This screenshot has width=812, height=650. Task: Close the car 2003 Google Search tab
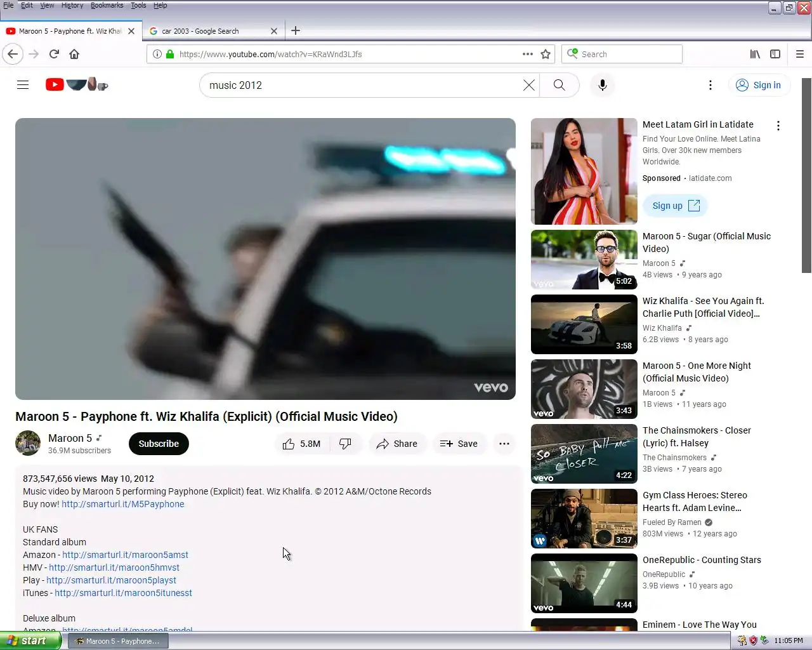274,30
